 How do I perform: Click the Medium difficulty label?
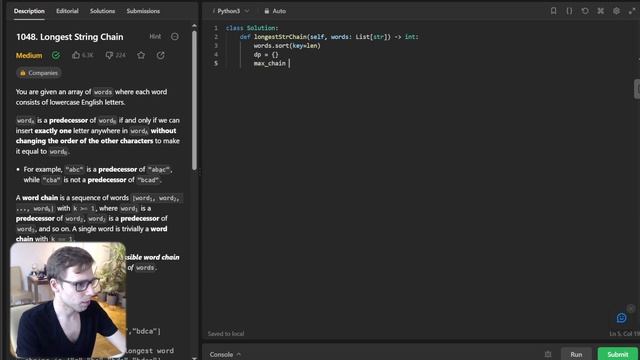(x=29, y=55)
